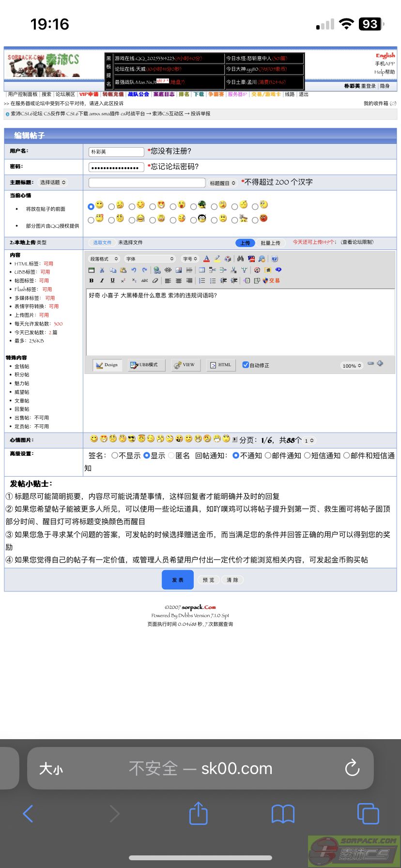Click the plus icon to enlarge editor
This screenshot has width=401, height=868.
(x=380, y=363)
